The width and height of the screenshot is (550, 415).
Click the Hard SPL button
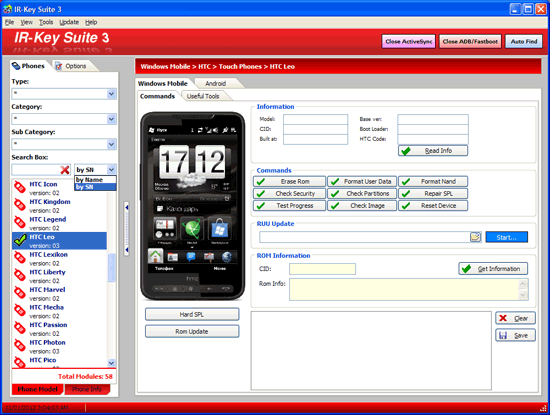[192, 314]
